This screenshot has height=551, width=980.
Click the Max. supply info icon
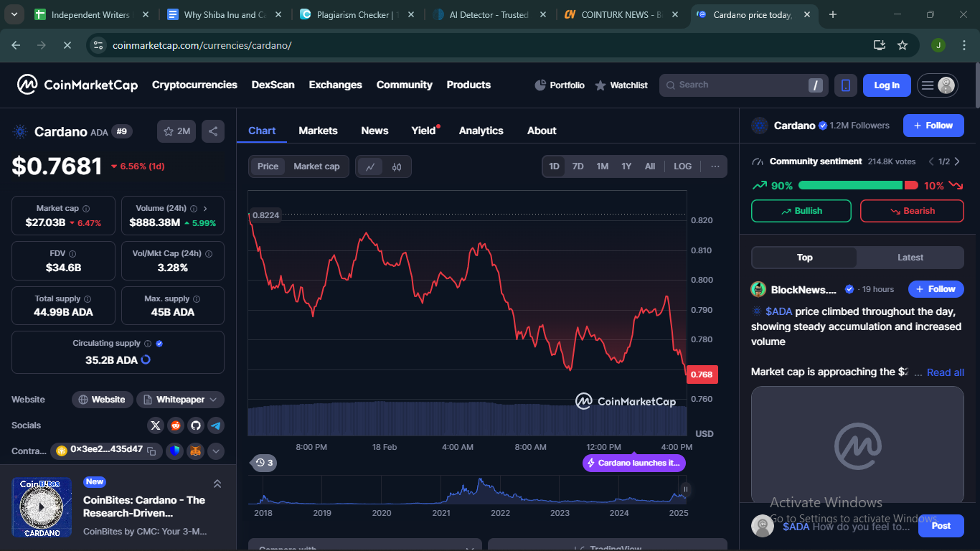(197, 299)
